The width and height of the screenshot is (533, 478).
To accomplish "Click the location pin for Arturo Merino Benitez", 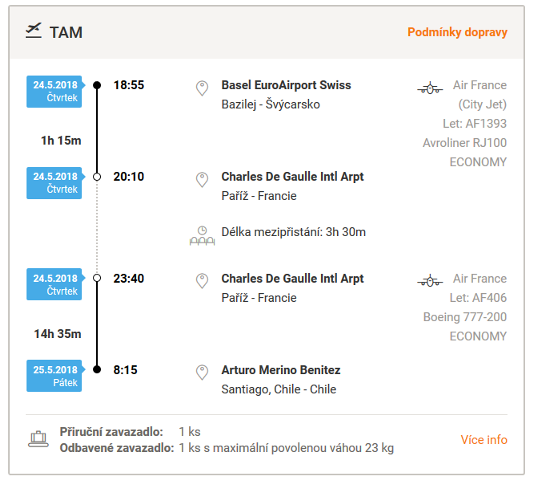I will (202, 372).
